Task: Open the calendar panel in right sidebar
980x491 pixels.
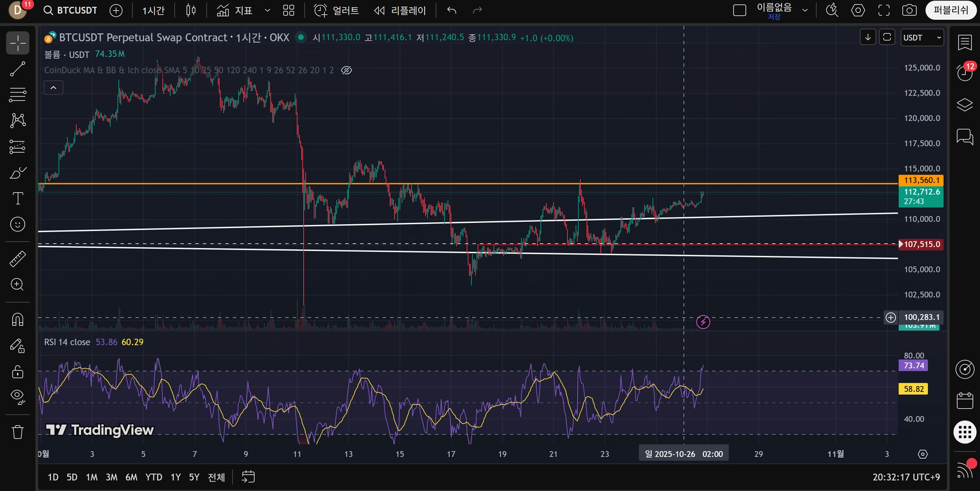Action: point(964,401)
